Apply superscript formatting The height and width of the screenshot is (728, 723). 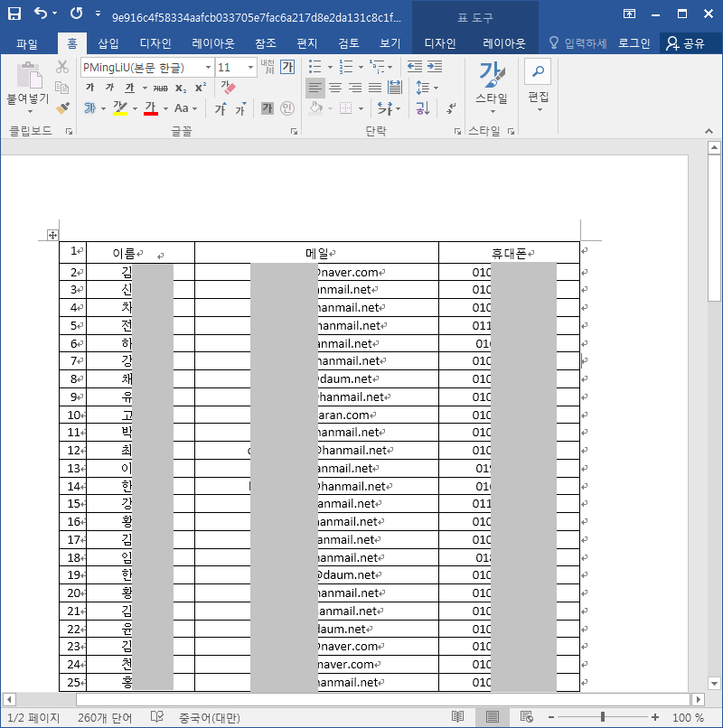[201, 88]
